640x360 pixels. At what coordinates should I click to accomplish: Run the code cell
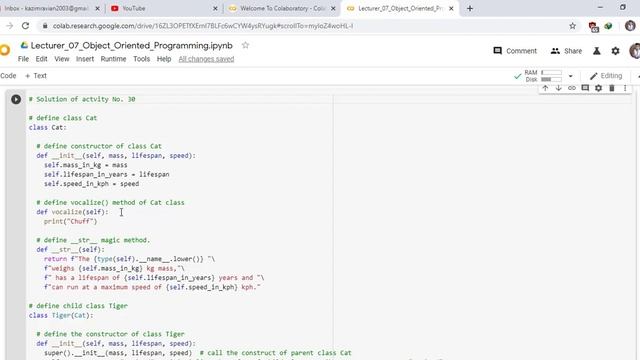pos(16,99)
